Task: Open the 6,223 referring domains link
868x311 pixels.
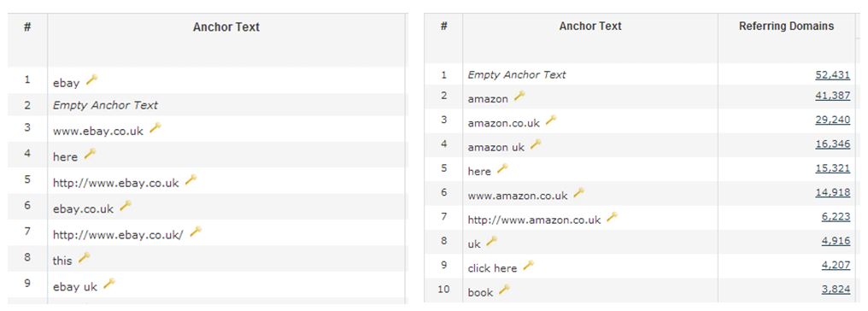Action: pyautogui.click(x=836, y=216)
